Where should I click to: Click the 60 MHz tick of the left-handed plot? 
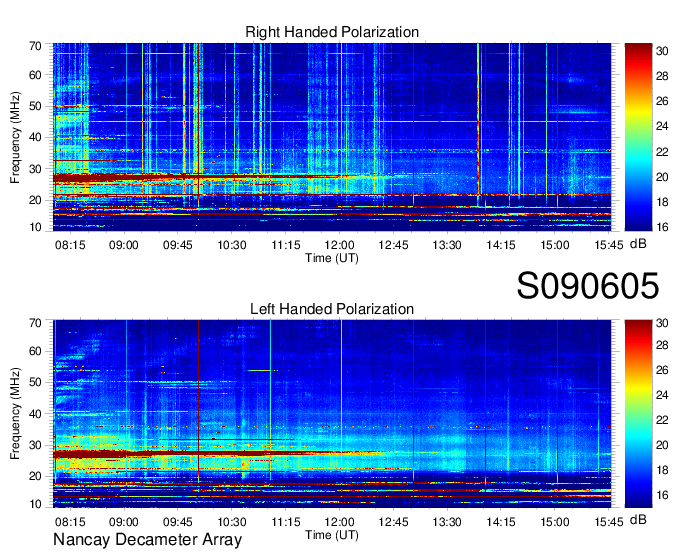(35, 351)
